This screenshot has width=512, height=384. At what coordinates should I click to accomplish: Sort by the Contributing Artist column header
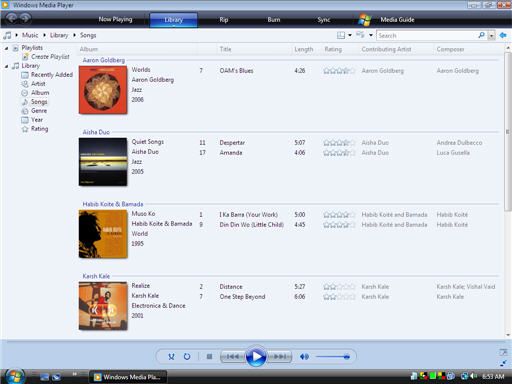pyautogui.click(x=386, y=49)
